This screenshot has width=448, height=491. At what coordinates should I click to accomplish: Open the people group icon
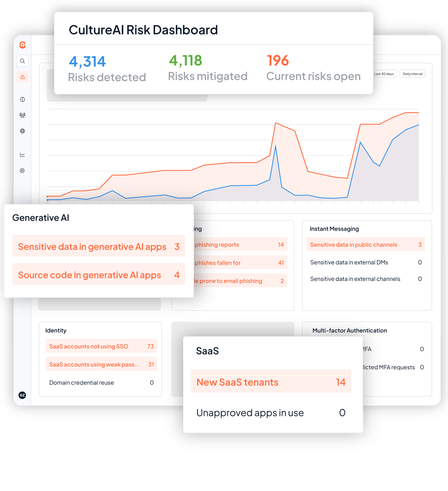click(x=22, y=115)
